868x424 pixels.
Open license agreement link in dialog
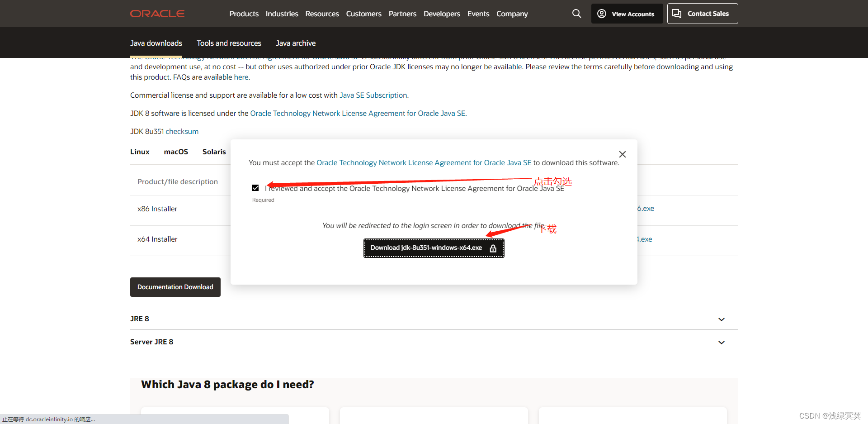point(424,162)
